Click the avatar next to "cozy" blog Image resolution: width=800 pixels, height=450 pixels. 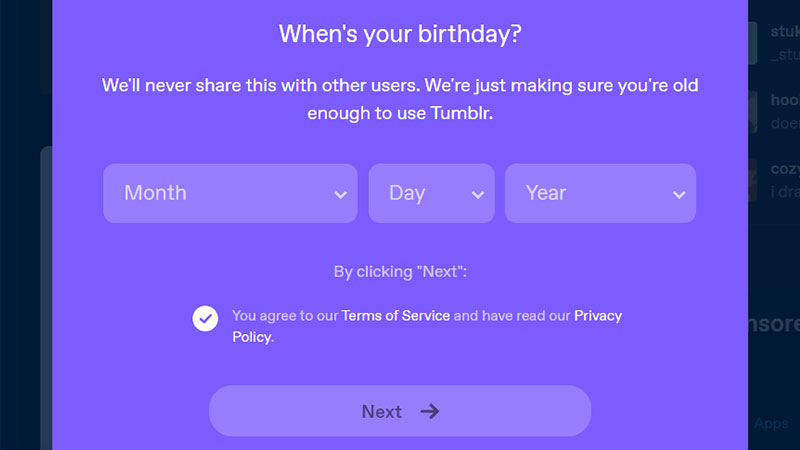(753, 180)
